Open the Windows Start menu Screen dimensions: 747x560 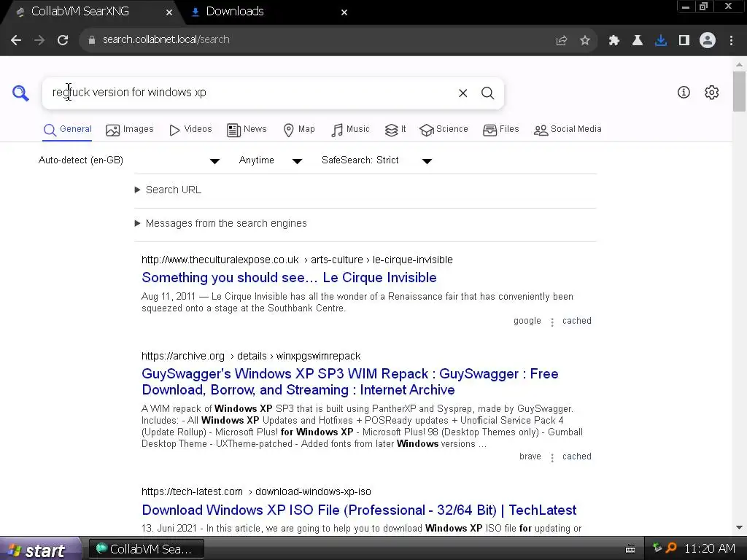[41, 549]
